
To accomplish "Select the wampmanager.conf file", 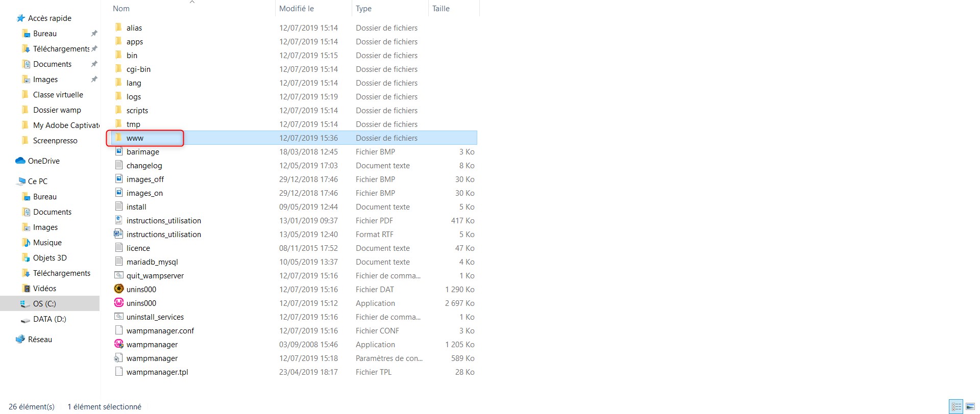I will (160, 330).
